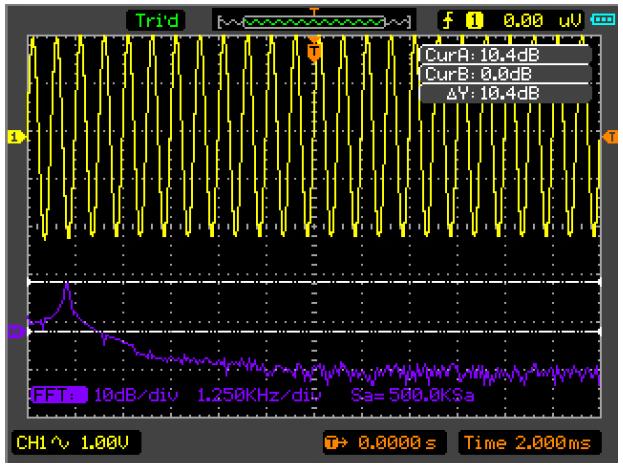This screenshot has height=467, width=623.
Task: Click the 10dB/div FFT vertical scale text
Action: [x=136, y=395]
